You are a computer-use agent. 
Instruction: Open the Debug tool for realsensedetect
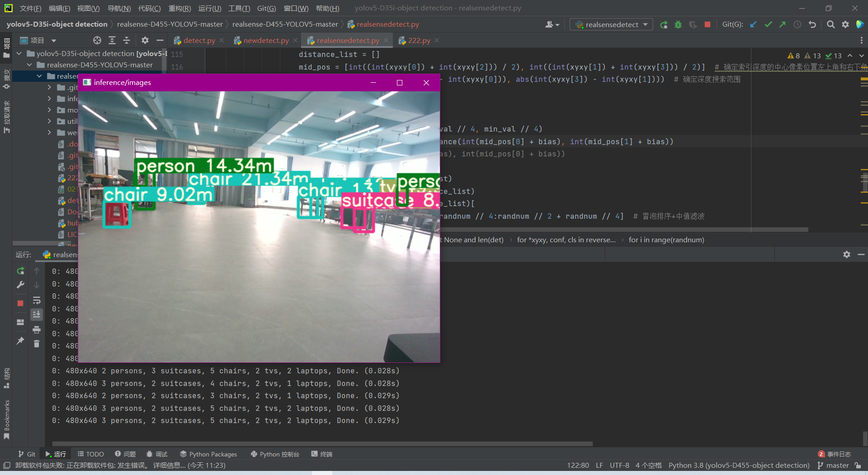pos(678,24)
